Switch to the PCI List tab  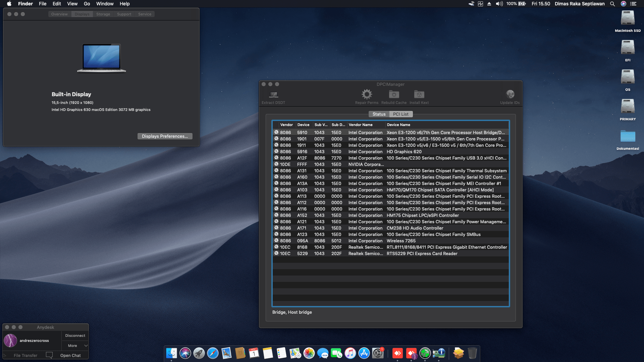(401, 114)
